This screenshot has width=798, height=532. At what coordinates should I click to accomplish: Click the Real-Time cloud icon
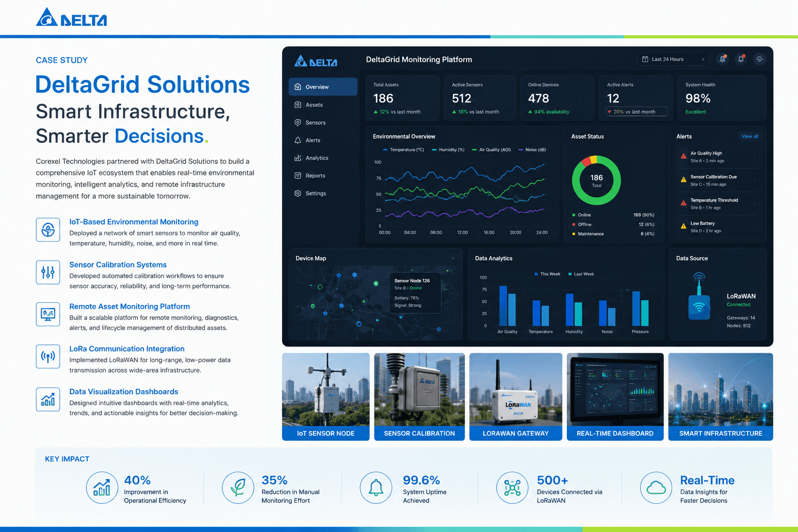656,488
